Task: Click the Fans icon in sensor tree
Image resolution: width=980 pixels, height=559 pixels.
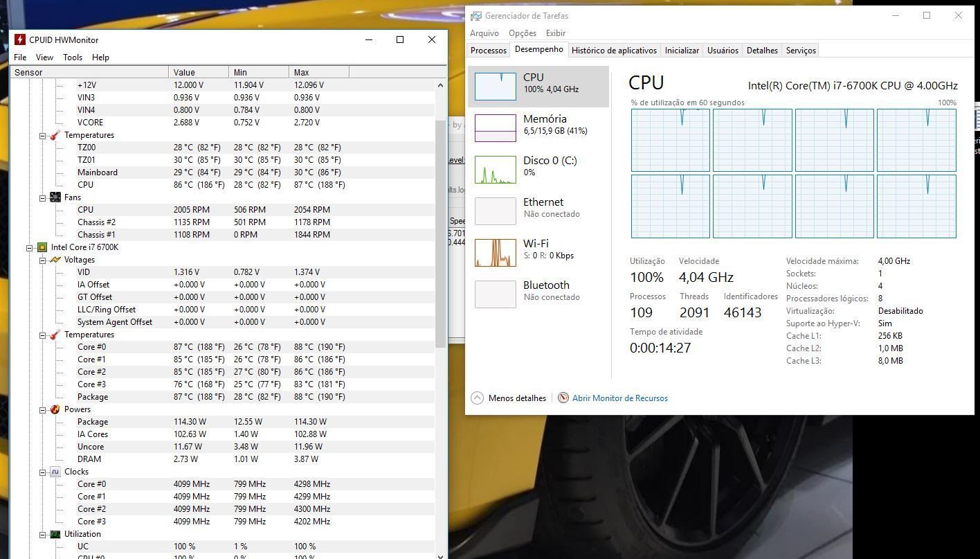Action: pos(55,197)
